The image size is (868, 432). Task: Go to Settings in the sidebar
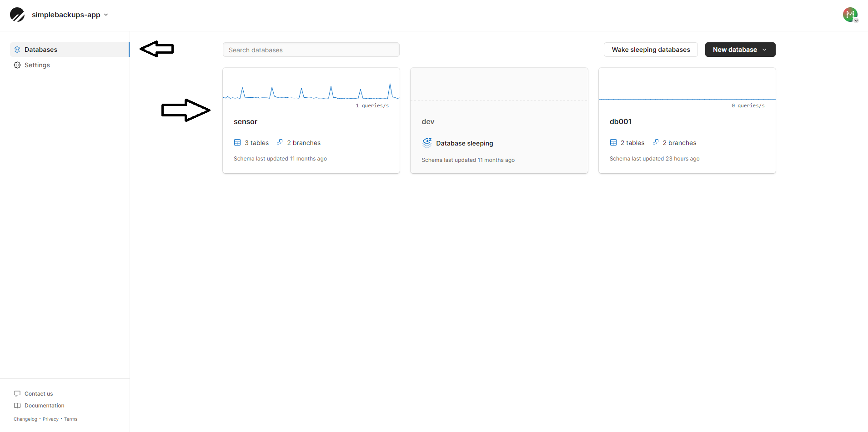click(x=37, y=65)
